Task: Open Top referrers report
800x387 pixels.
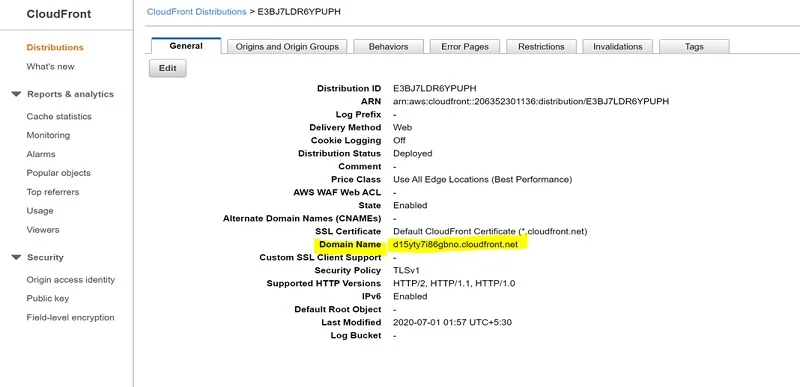Action: [x=53, y=192]
